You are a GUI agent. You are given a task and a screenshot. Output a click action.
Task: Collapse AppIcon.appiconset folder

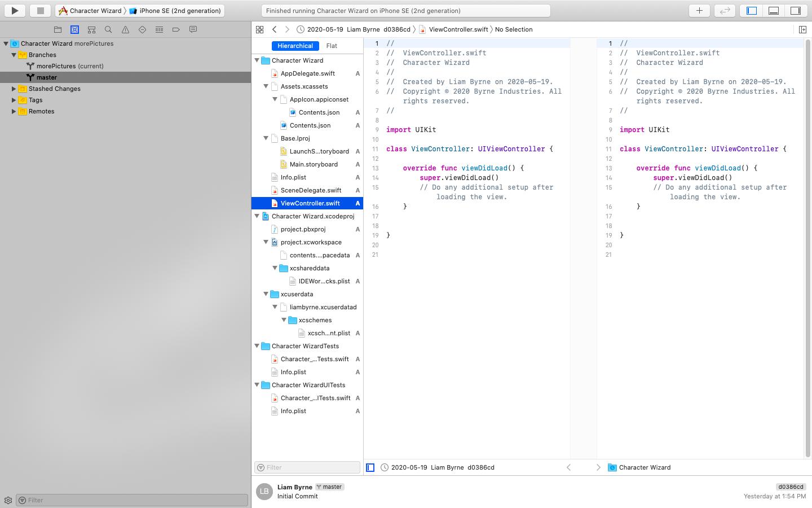(x=275, y=99)
